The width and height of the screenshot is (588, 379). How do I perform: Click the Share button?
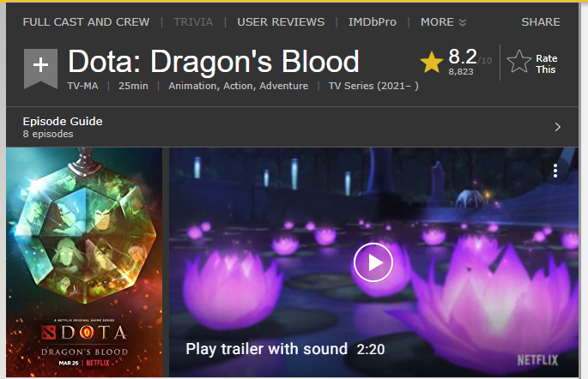[540, 21]
